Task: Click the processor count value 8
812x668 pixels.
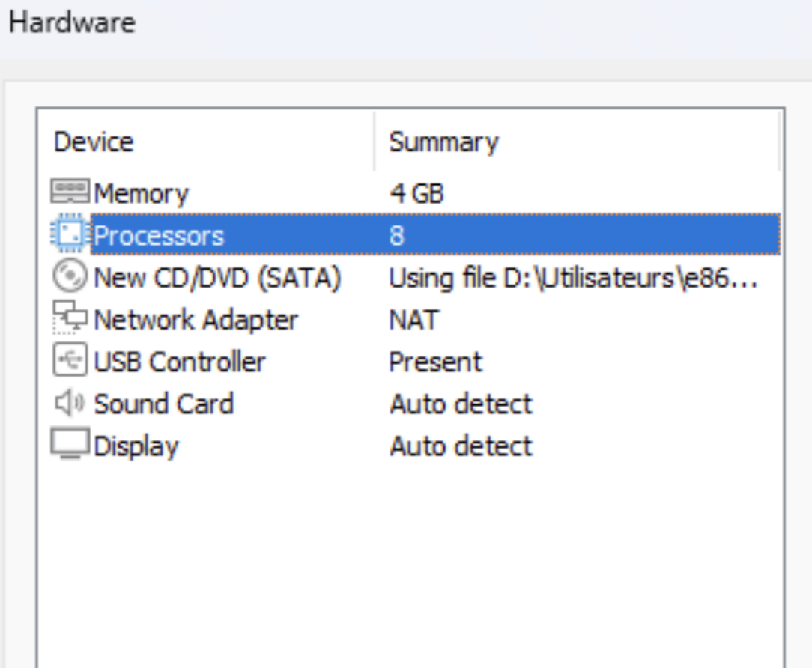Action: click(396, 236)
